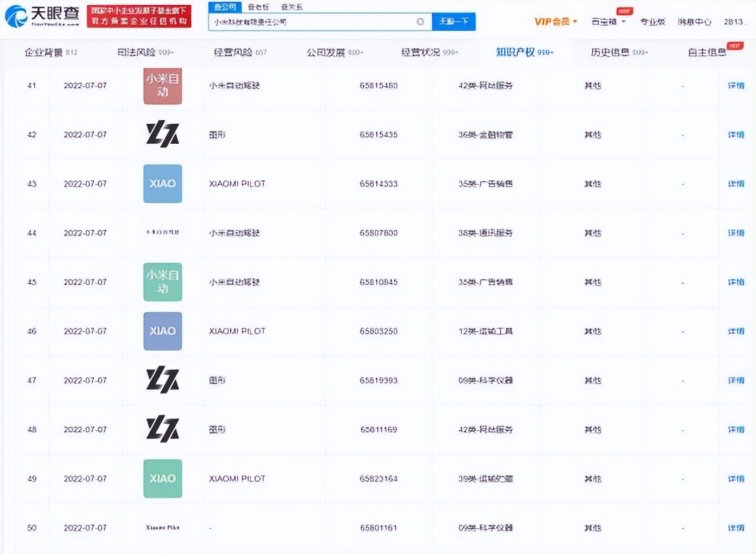Open the green 小米自动 trademark image in row 45

[163, 282]
